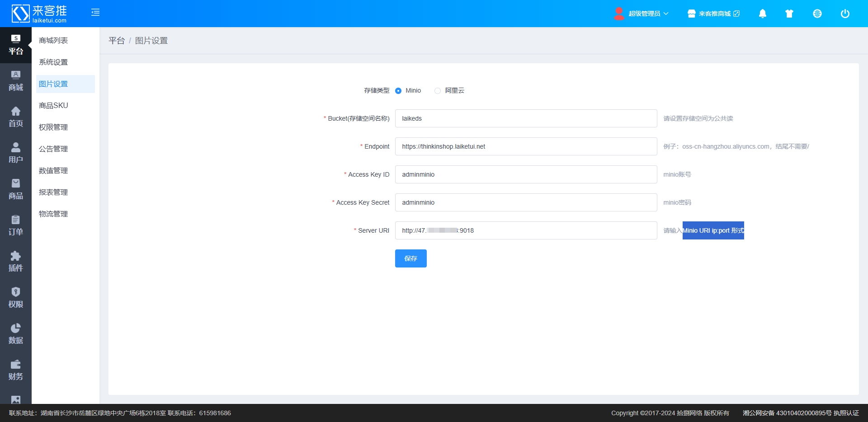Click the power logout icon
The width and height of the screenshot is (868, 422).
tap(844, 14)
